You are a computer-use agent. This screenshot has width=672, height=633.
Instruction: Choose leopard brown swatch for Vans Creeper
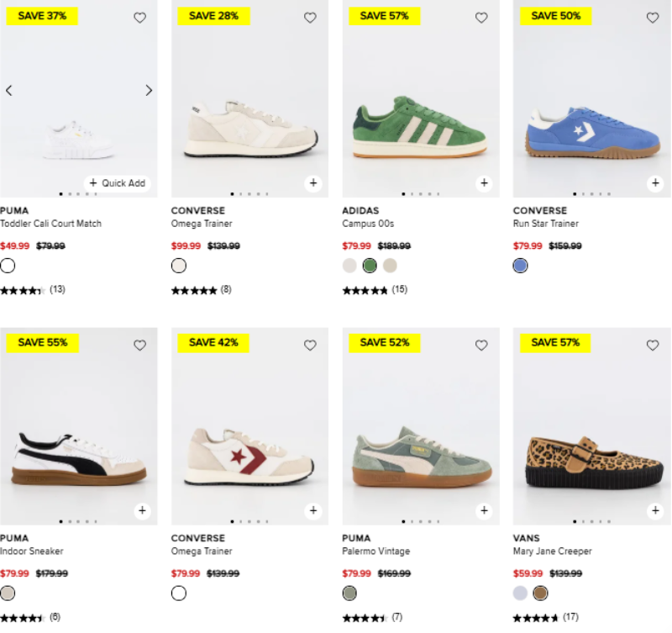point(540,593)
